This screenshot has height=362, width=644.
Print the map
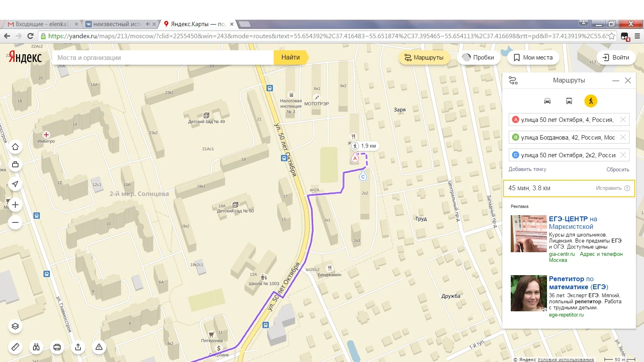pyautogui.click(x=57, y=347)
